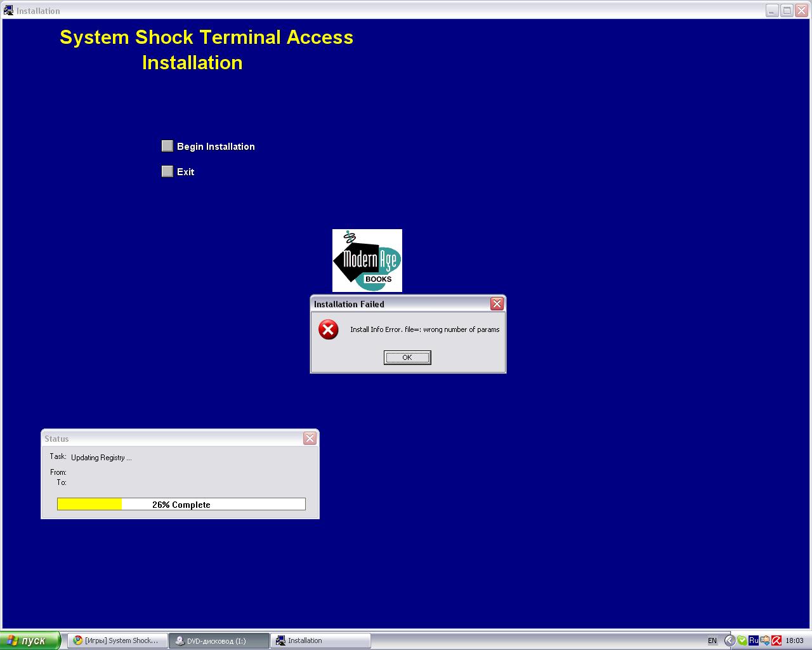
Task: Minimize the Installation window
Action: click(772, 11)
